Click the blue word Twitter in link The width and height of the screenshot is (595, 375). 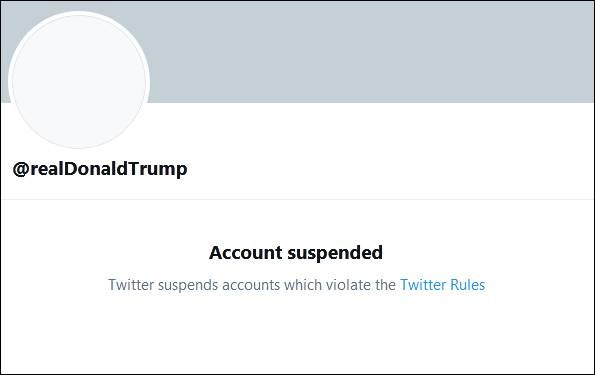click(x=423, y=285)
